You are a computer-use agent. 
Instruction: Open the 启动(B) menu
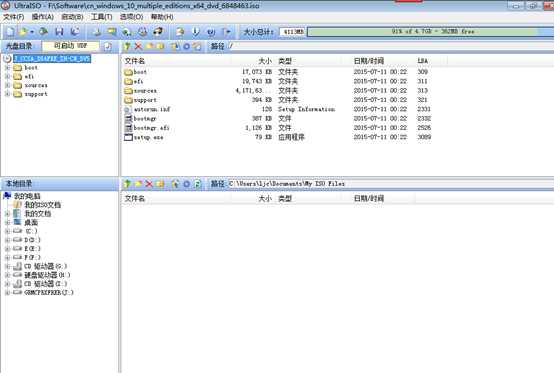72,17
